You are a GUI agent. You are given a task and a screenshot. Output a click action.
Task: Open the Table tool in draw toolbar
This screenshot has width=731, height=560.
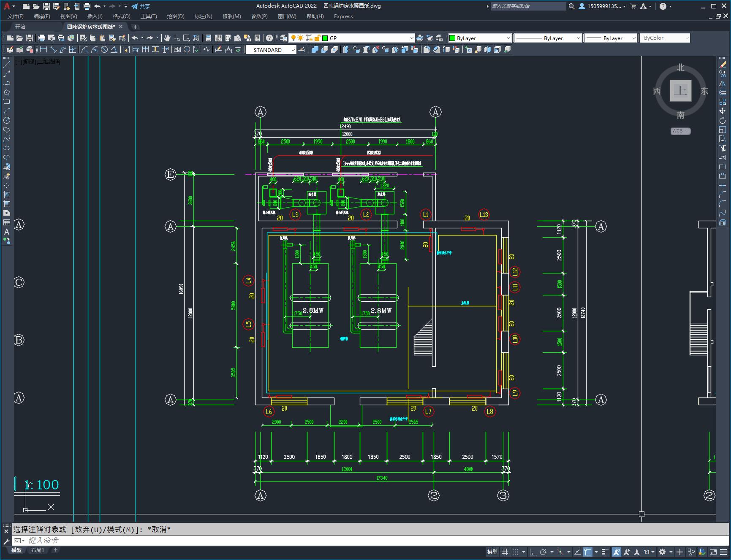7,222
